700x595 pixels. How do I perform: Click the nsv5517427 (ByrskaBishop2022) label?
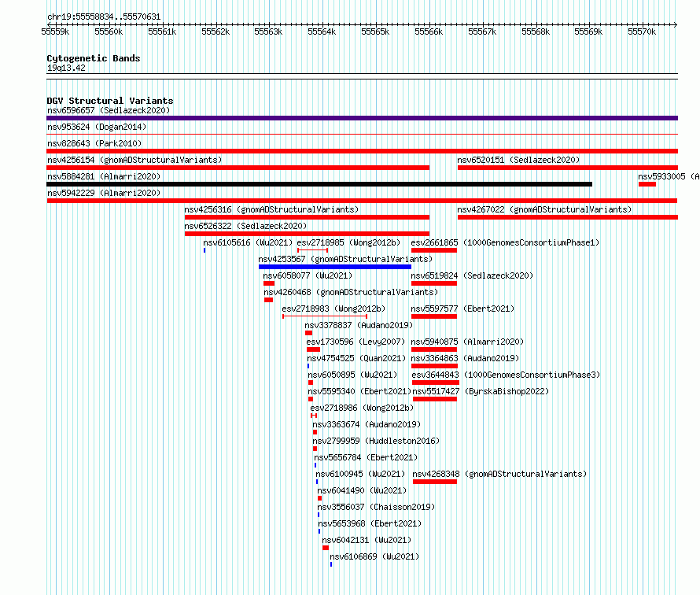pos(481,391)
